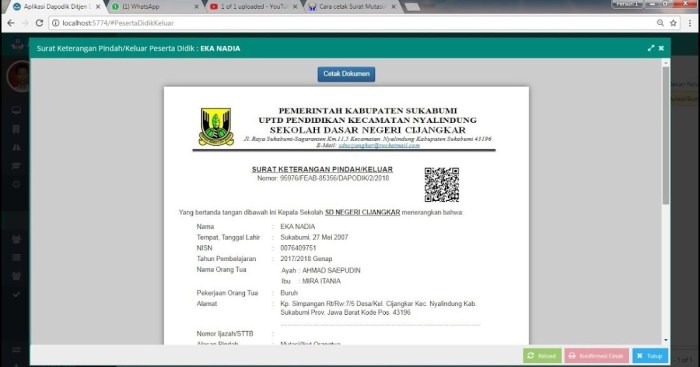Screen dimensions: 700x367
Task: Click the localhost address bar
Action: 353,23
